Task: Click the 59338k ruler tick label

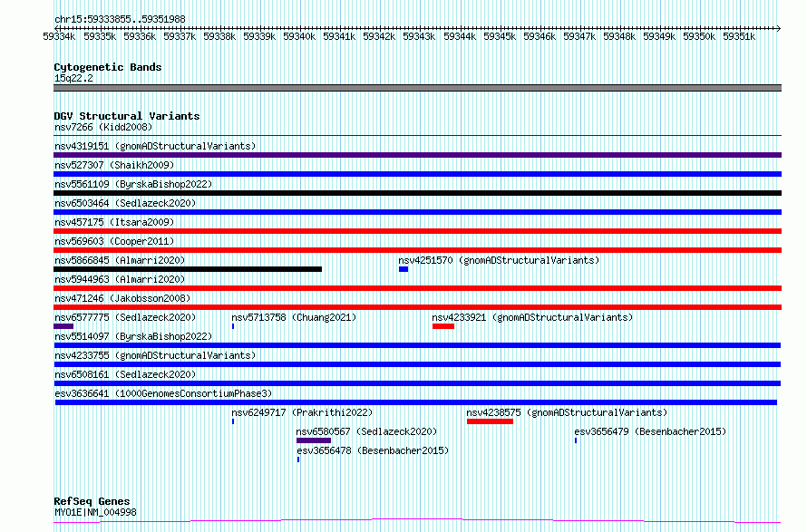Action: 219,36
